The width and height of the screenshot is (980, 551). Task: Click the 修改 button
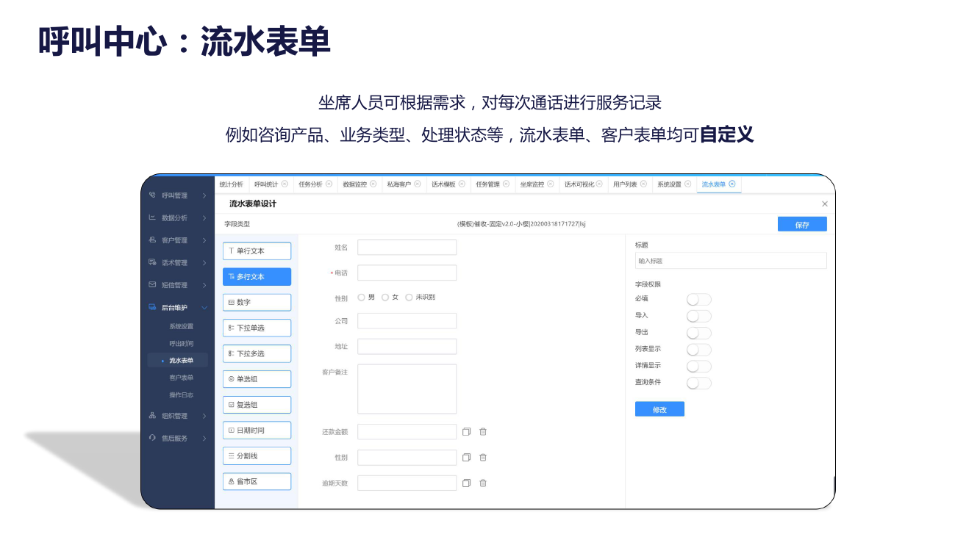coord(659,409)
